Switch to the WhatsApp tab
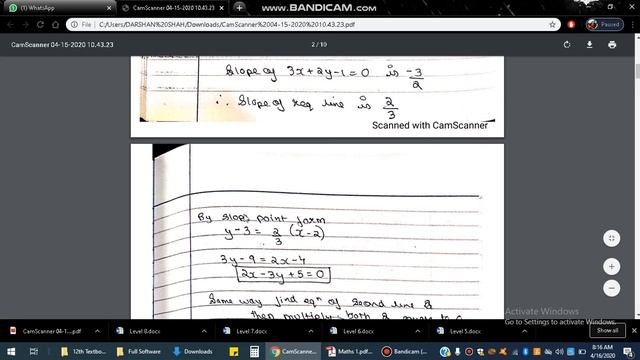Image resolution: width=640 pixels, height=360 pixels. [59, 8]
